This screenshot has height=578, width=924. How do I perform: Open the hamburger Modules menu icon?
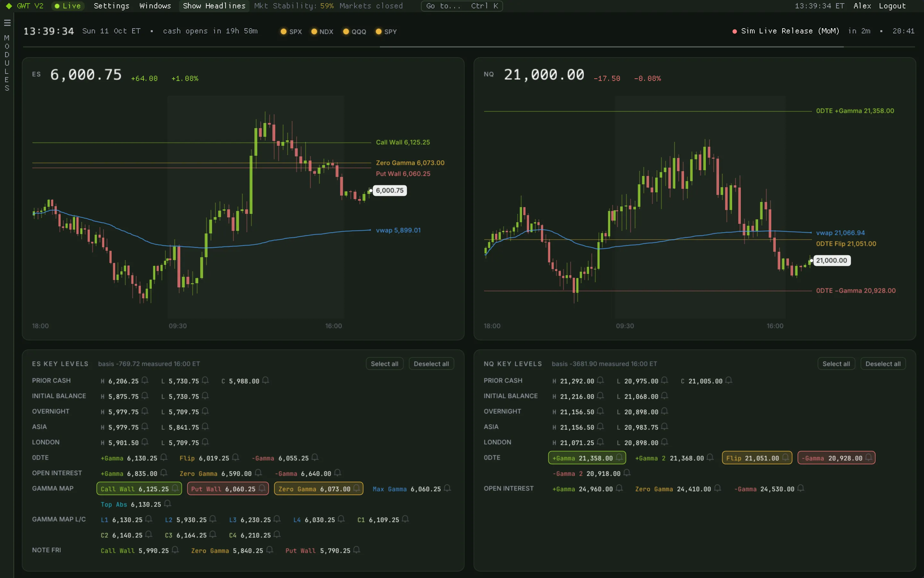(x=7, y=23)
